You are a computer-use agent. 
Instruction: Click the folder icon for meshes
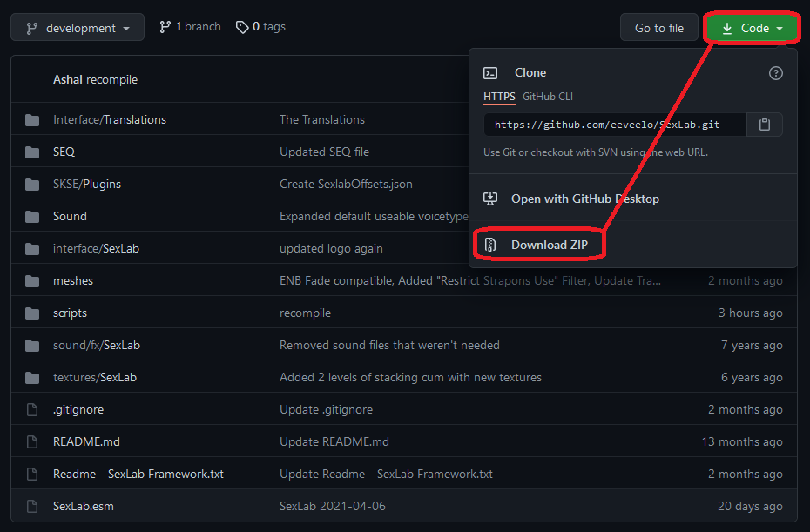point(32,281)
